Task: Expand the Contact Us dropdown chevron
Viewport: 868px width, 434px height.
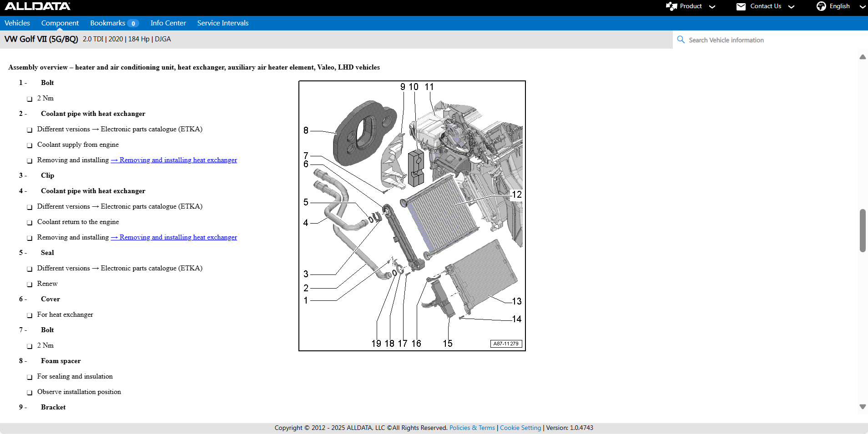Action: (792, 7)
